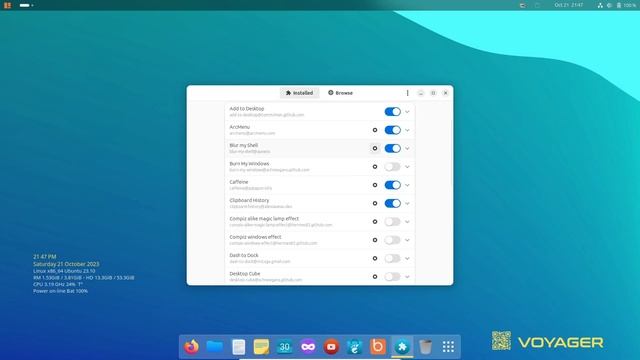Enable Compiz windows effect switch

(392, 240)
